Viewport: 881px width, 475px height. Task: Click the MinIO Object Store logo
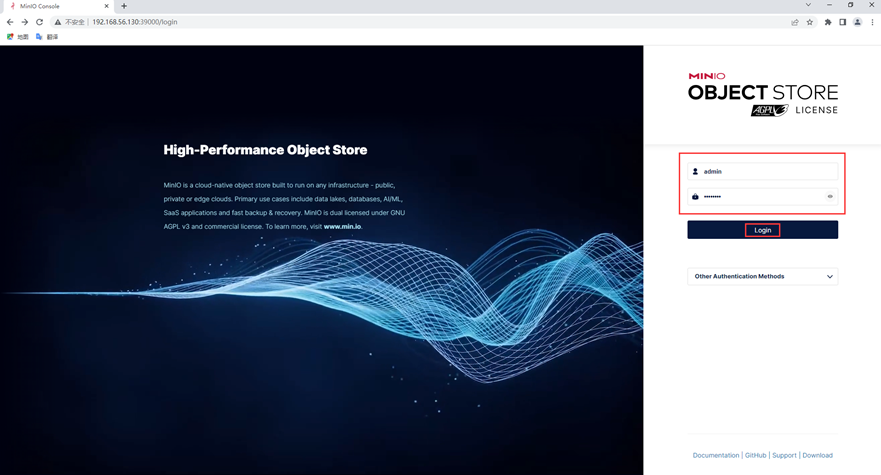pos(763,94)
